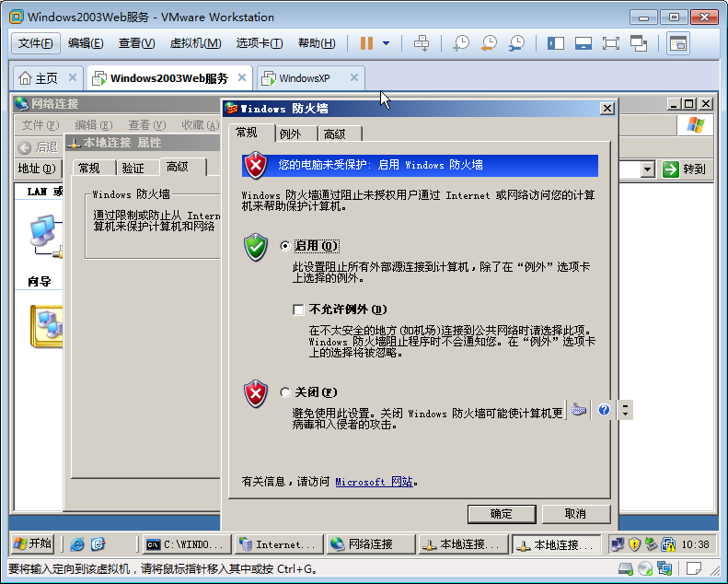Select the 常规 tab in firewall dialog
The height and width of the screenshot is (584, 728).
(x=247, y=133)
